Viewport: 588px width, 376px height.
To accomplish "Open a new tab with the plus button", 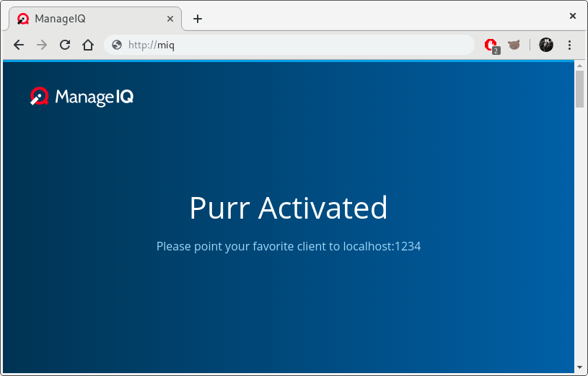I will point(198,19).
